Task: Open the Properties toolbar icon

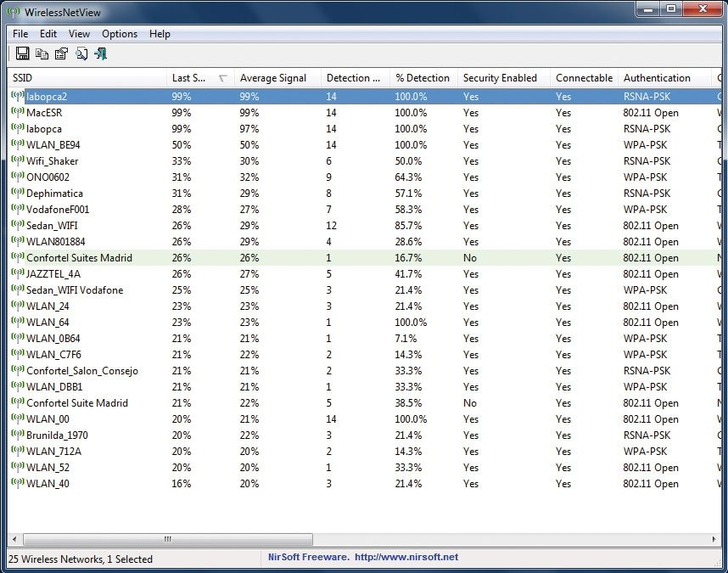Action: coord(61,53)
